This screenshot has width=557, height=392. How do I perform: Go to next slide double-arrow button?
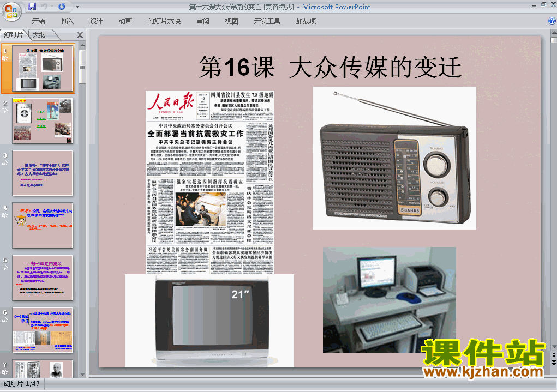[554, 362]
